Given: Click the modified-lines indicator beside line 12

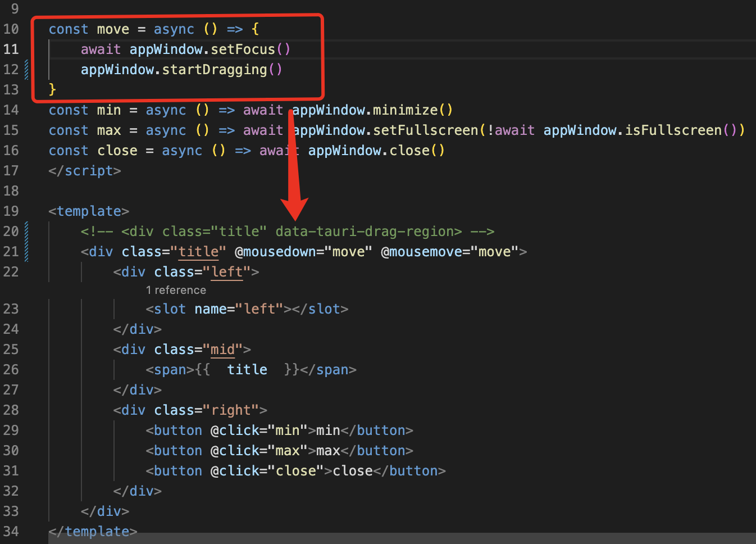Looking at the screenshot, I should pos(26,69).
